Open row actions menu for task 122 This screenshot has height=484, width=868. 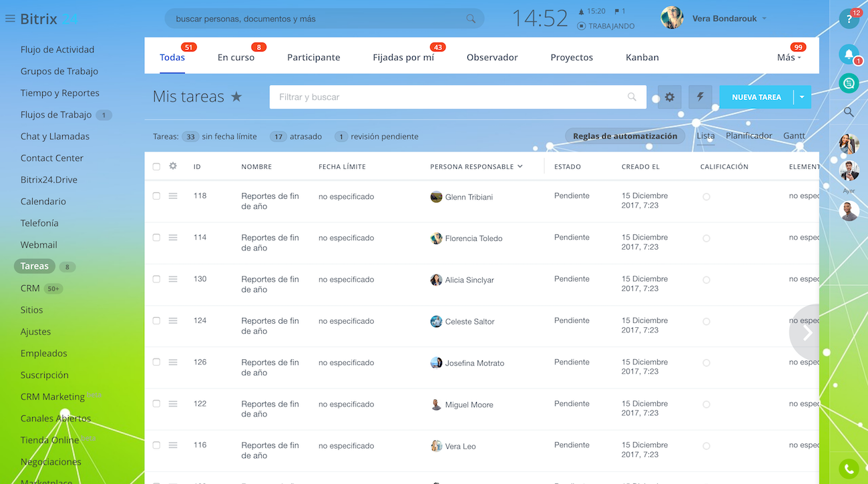[173, 404]
